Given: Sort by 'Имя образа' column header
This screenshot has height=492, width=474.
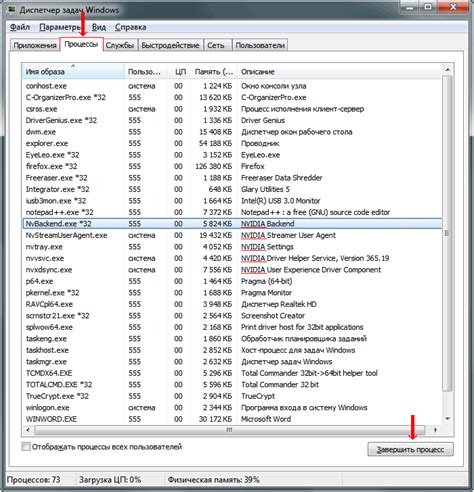Looking at the screenshot, I should coord(73,71).
